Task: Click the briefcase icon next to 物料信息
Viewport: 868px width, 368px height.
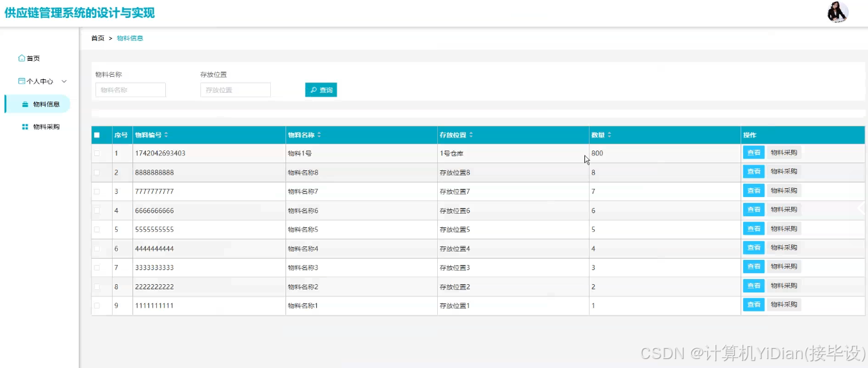Action: (25, 104)
